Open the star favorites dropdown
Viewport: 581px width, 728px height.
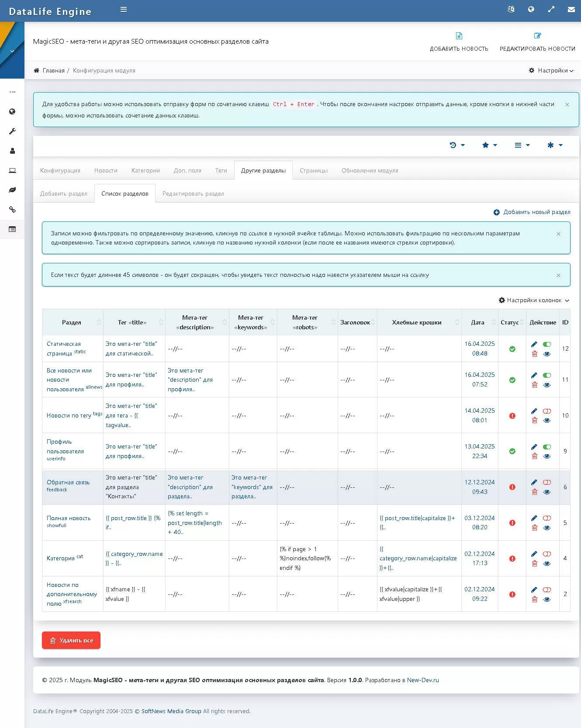click(x=489, y=145)
